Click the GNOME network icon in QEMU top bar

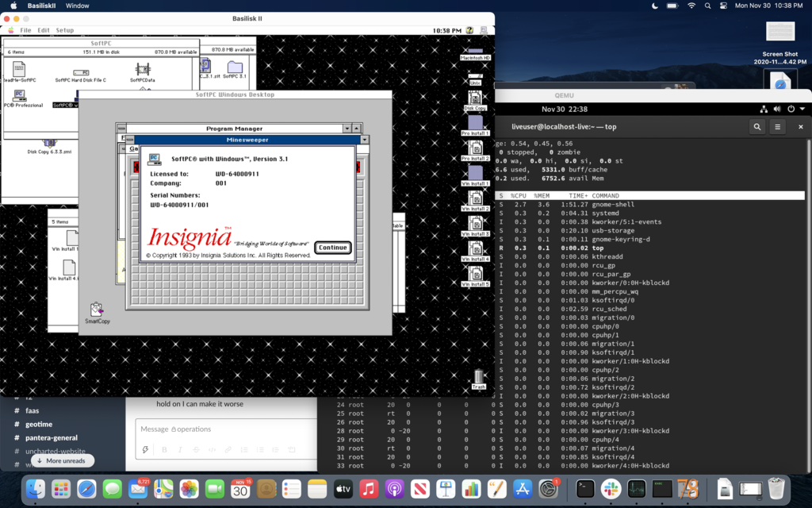[x=764, y=109]
